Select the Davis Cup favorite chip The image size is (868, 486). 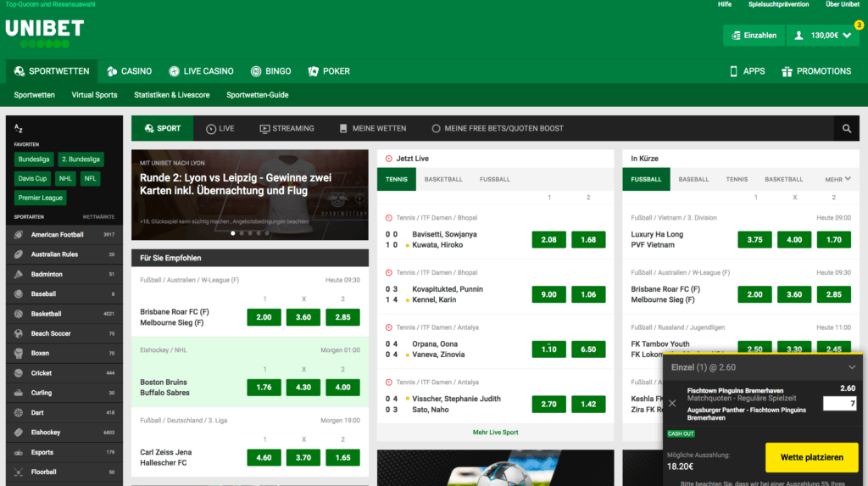point(32,179)
